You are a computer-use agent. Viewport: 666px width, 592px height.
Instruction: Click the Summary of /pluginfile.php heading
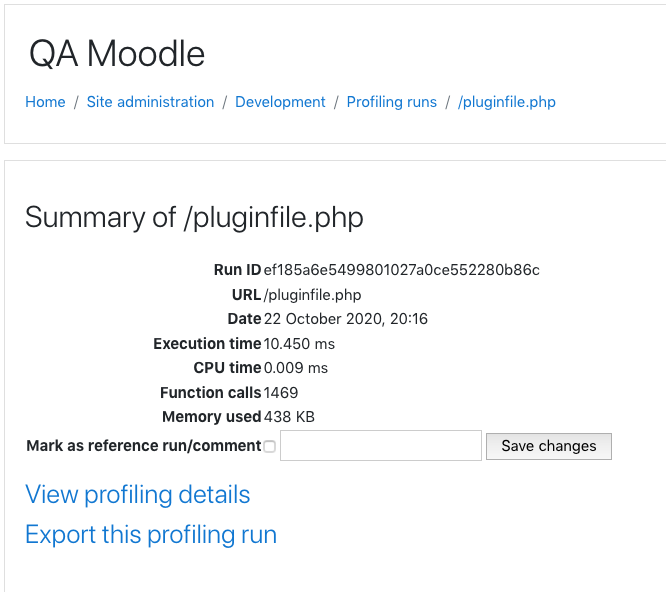[194, 217]
